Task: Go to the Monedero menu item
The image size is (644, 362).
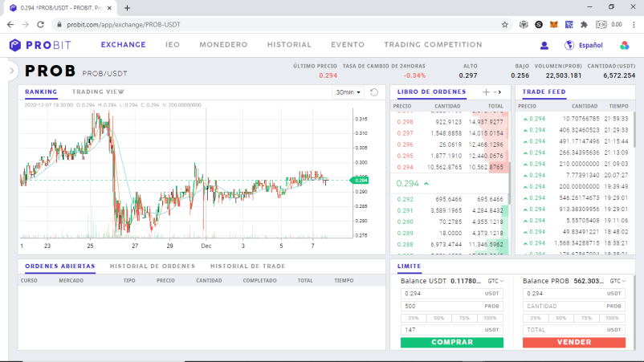Action: click(223, 45)
